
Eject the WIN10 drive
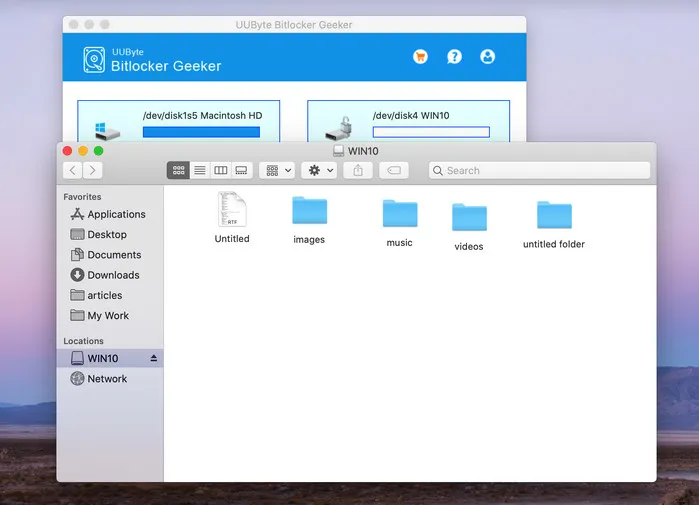(154, 358)
